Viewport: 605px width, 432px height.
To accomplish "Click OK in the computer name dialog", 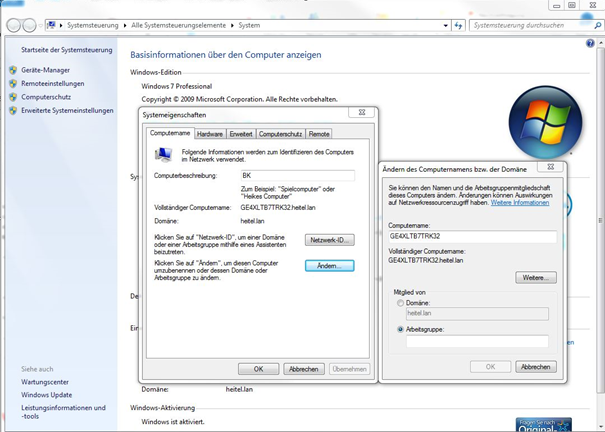I will [x=490, y=367].
